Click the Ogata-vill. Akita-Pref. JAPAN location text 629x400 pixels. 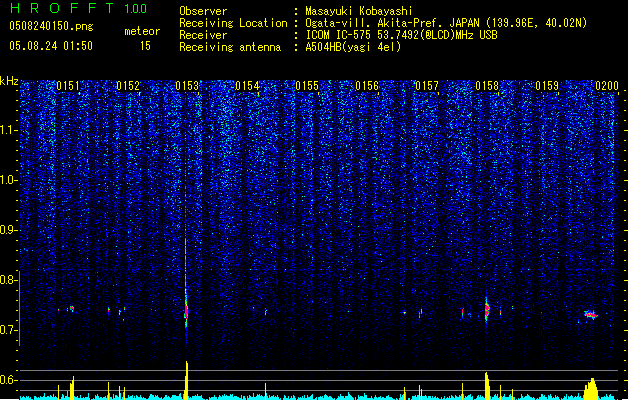click(392, 23)
